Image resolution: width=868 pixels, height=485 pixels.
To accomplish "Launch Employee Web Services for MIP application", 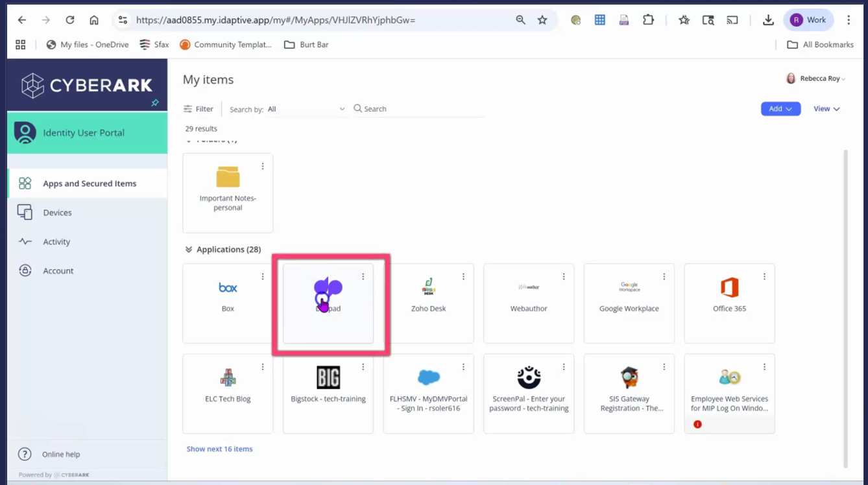I will tap(730, 394).
